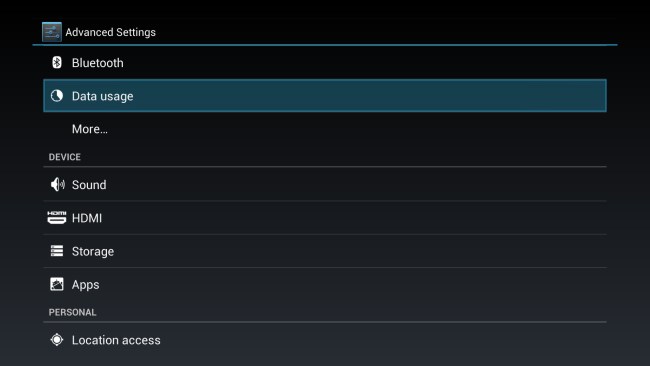Viewport: 650px width, 366px height.
Task: Click the PERSONAL section header
Action: click(x=72, y=312)
